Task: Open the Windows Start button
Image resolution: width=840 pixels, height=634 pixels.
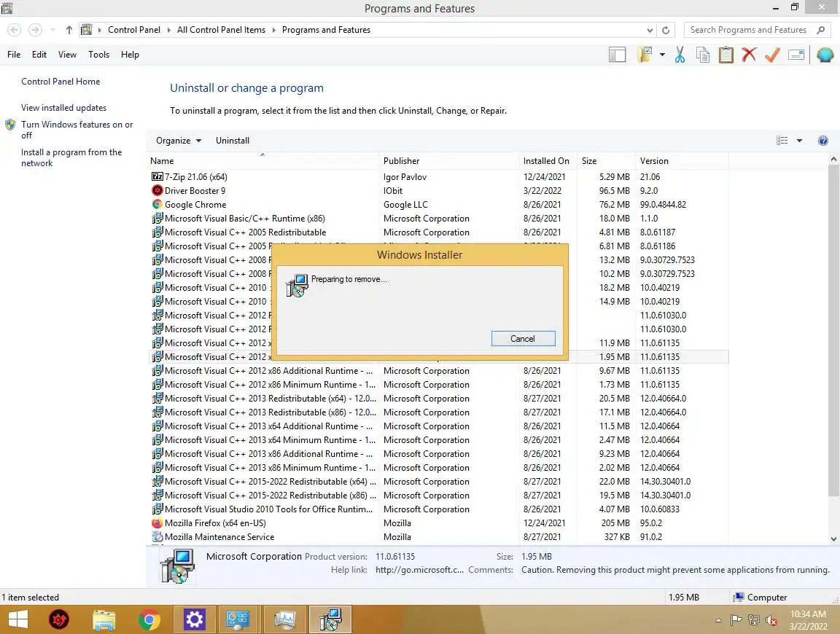Action: [x=17, y=619]
